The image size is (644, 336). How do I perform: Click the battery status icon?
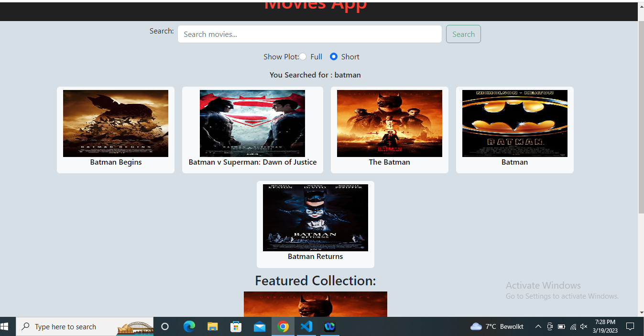click(561, 326)
